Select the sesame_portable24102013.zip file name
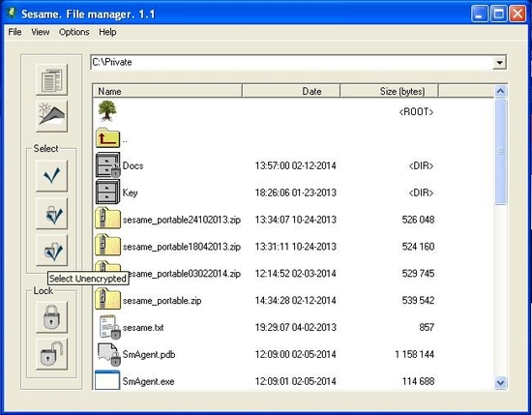This screenshot has height=415, width=532. coord(182,220)
